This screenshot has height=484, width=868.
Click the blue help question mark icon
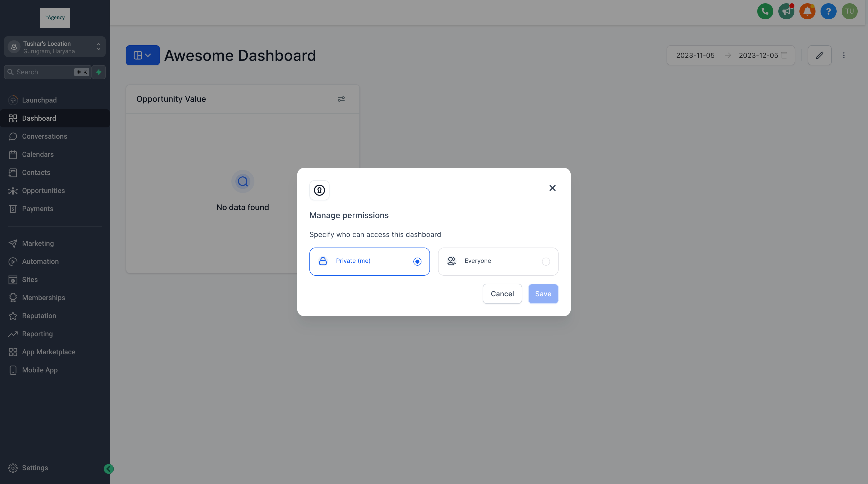tap(828, 12)
